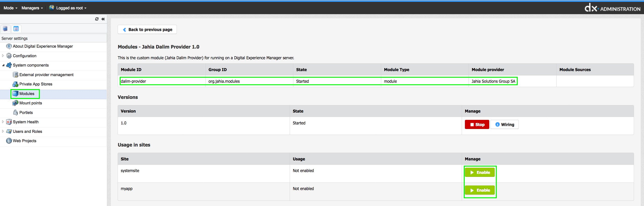Collapse the System components tree node

point(3,65)
